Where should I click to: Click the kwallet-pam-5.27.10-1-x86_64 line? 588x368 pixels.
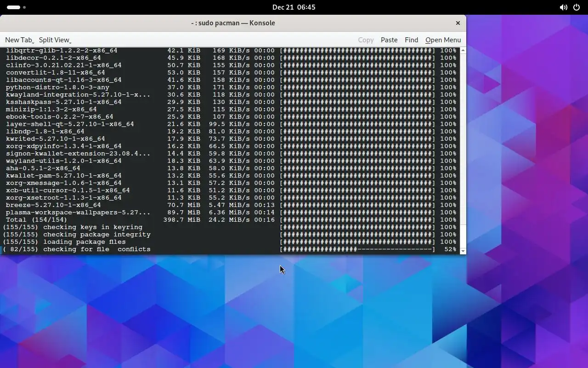231,176
